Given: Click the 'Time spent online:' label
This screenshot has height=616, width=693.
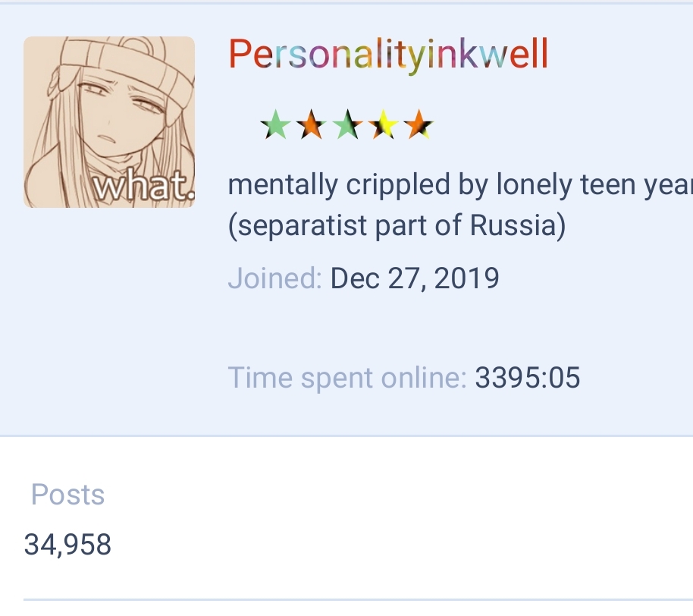Looking at the screenshot, I should tap(347, 377).
